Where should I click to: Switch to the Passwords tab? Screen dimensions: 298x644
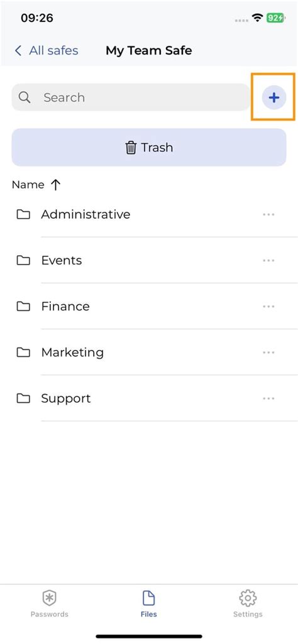[49, 604]
